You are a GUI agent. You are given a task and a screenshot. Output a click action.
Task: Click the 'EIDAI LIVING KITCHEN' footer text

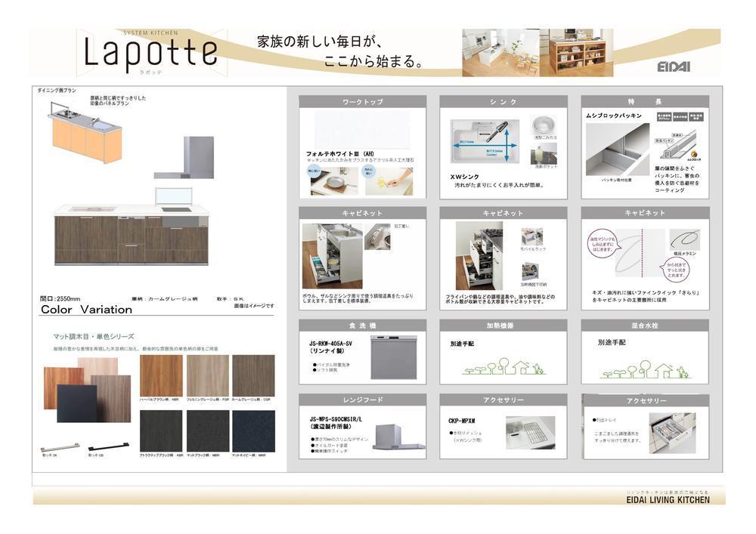(x=668, y=500)
